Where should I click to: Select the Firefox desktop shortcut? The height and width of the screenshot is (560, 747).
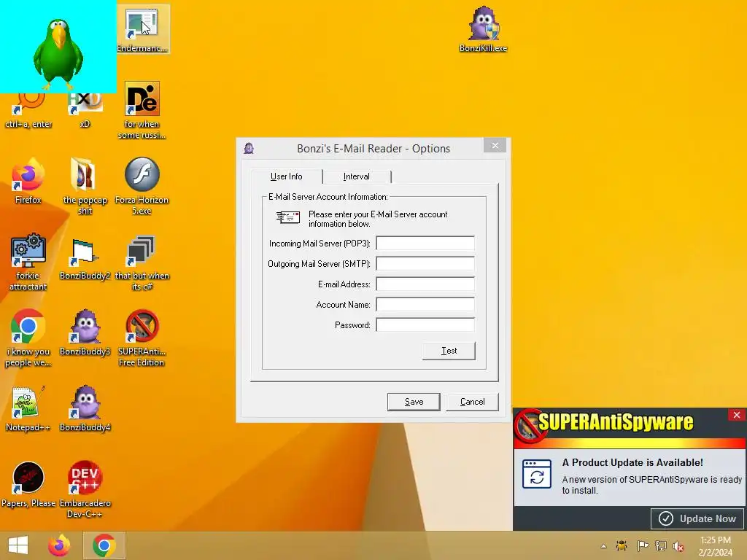click(x=28, y=182)
